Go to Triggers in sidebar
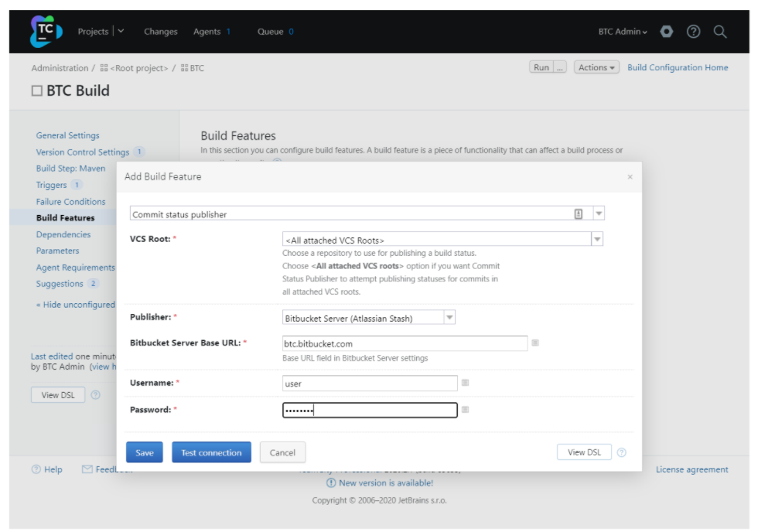 tap(51, 185)
